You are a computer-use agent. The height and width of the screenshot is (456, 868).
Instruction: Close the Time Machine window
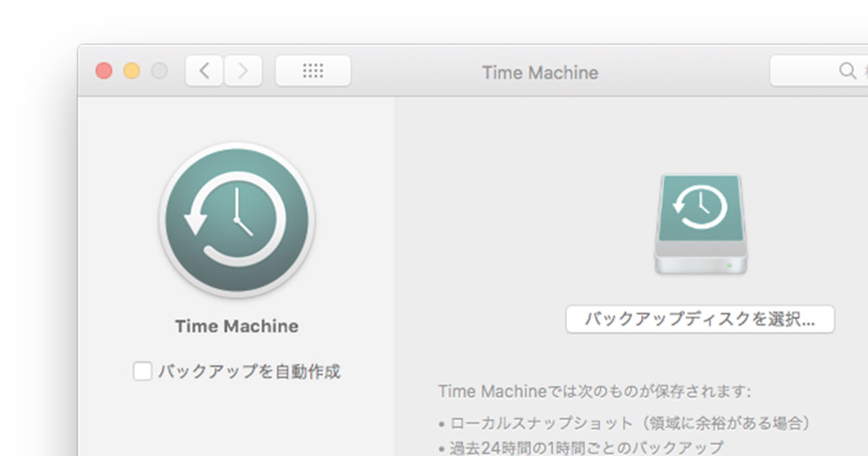point(104,71)
